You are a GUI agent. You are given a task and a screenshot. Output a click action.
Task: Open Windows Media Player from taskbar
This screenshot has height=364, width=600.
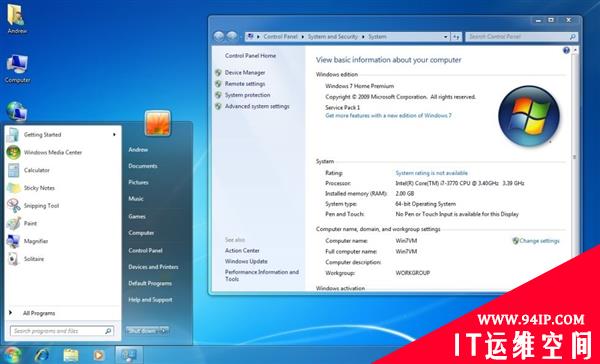(x=99, y=355)
